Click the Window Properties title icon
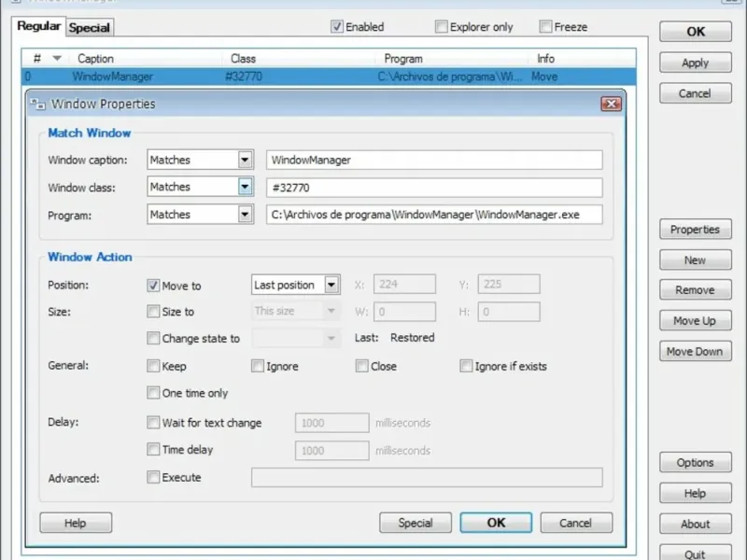This screenshot has height=560, width=747. tap(37, 104)
